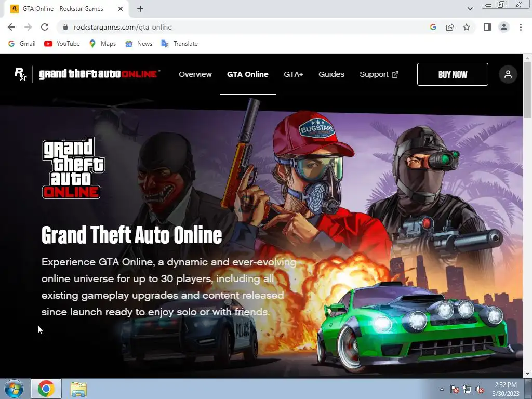
Task: Click Chrome icon in taskbar
Action: coord(46,389)
